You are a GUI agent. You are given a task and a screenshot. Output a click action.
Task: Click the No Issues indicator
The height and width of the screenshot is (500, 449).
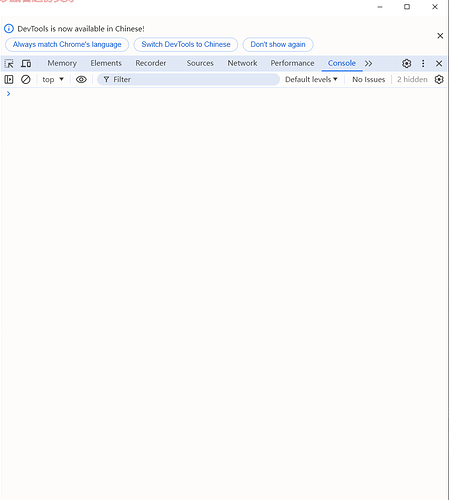click(x=369, y=79)
